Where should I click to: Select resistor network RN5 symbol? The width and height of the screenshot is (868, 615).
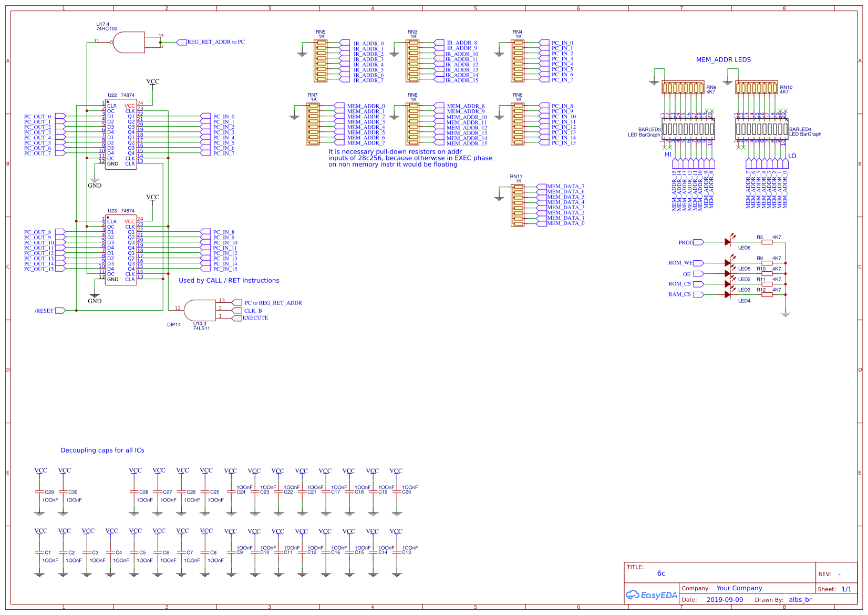pyautogui.click(x=321, y=59)
